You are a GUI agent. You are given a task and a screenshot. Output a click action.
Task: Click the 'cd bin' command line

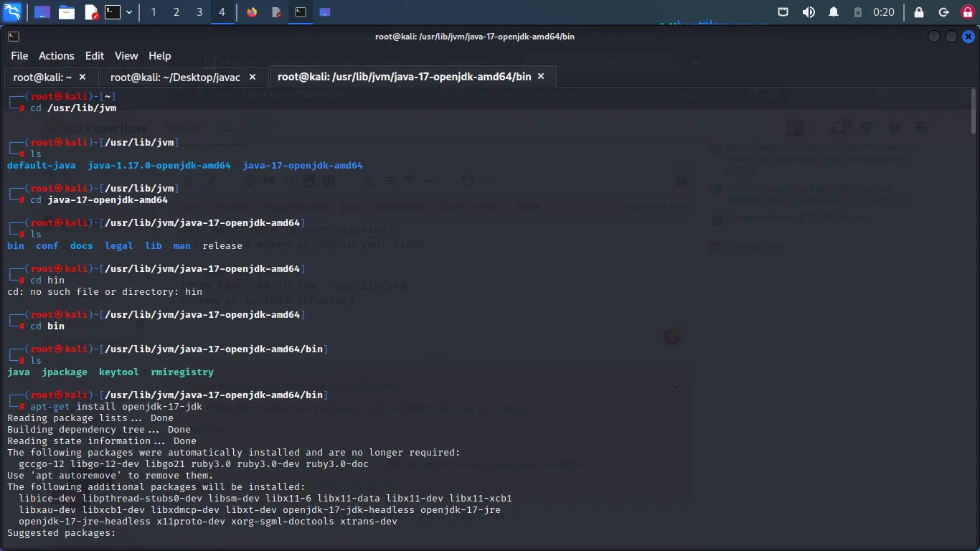[x=47, y=326]
